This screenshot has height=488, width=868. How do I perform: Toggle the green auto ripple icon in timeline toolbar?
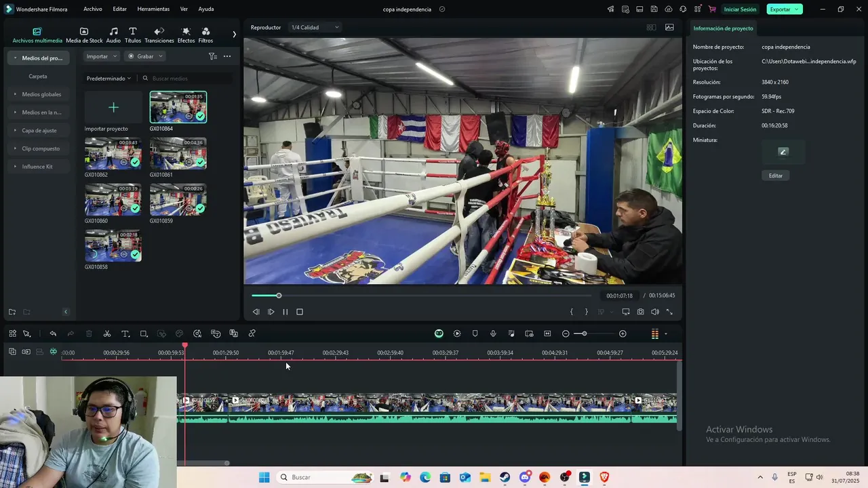pyautogui.click(x=439, y=333)
